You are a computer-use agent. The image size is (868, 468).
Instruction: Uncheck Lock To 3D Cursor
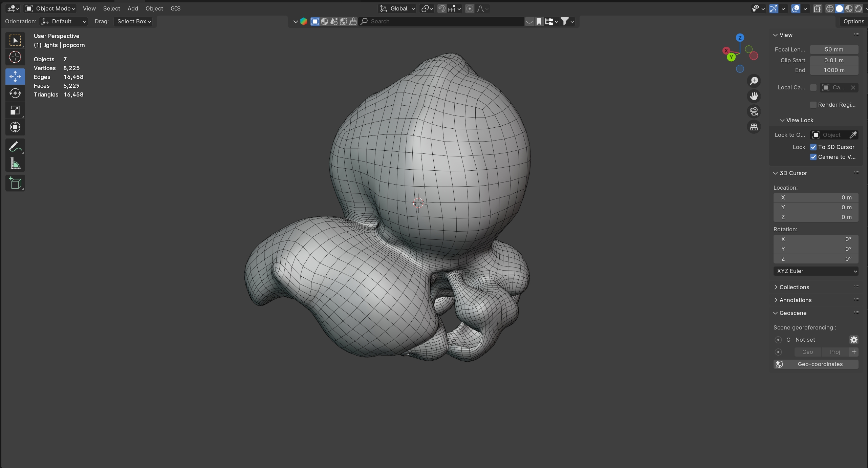pos(813,147)
